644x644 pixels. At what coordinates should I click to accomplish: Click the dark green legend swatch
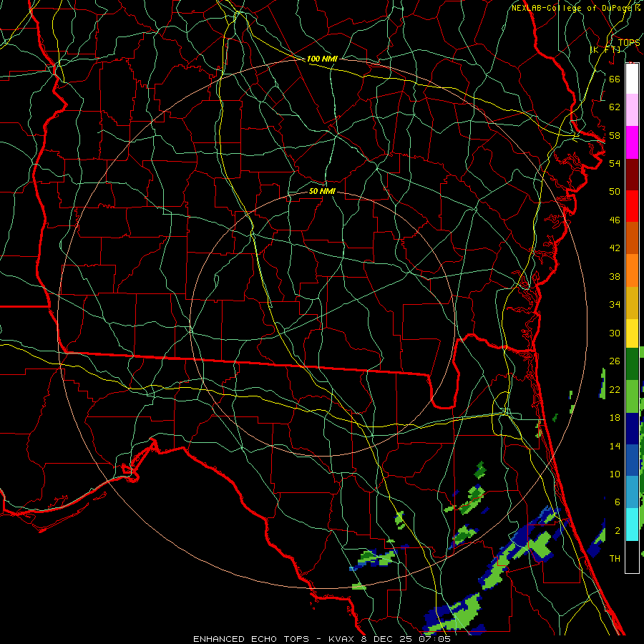click(x=632, y=364)
